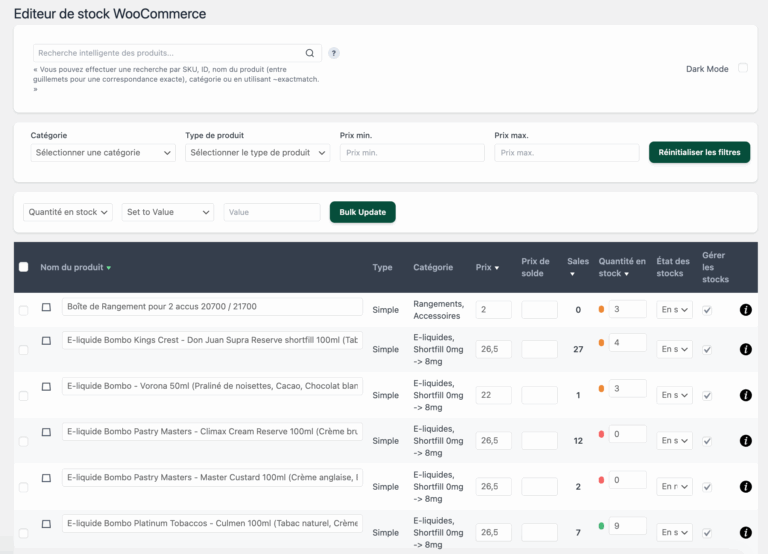Edit price field showing 2 for Boîte de Rangement
Viewport: 768px width, 554px height.
[x=493, y=310]
